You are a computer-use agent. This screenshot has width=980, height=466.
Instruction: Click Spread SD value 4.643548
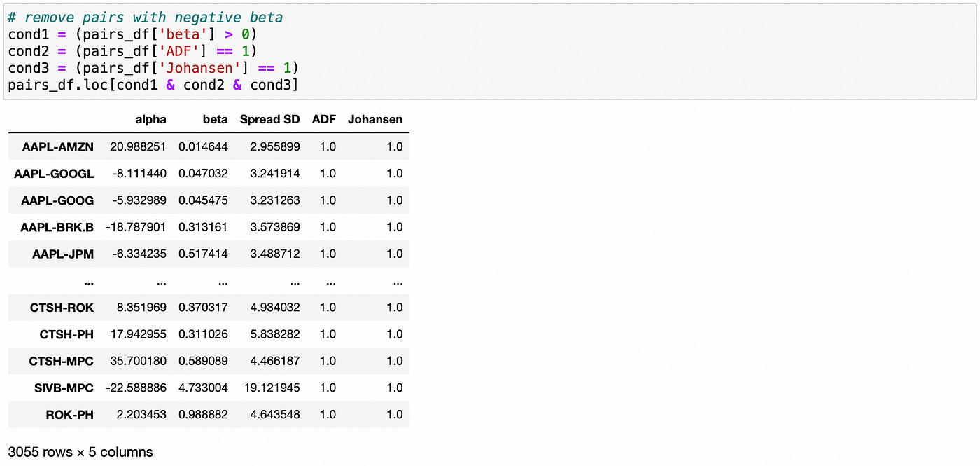coord(275,414)
